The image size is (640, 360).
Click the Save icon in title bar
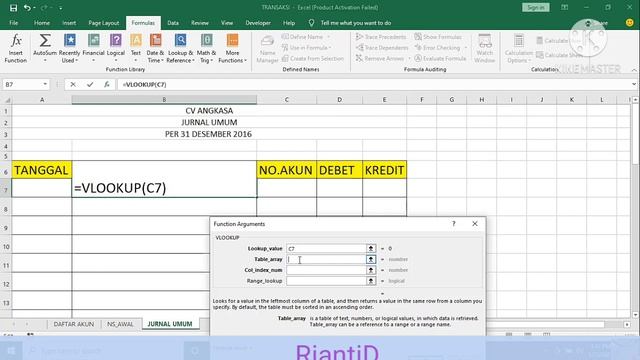[13, 7]
